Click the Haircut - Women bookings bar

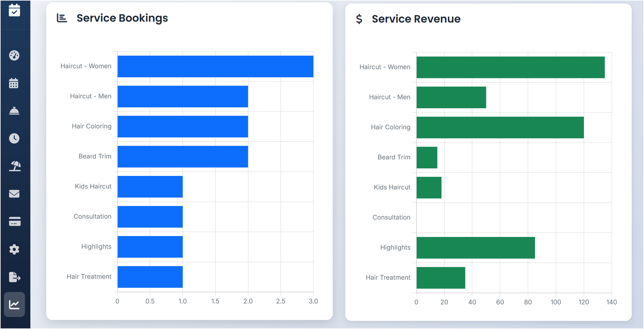pyautogui.click(x=215, y=66)
